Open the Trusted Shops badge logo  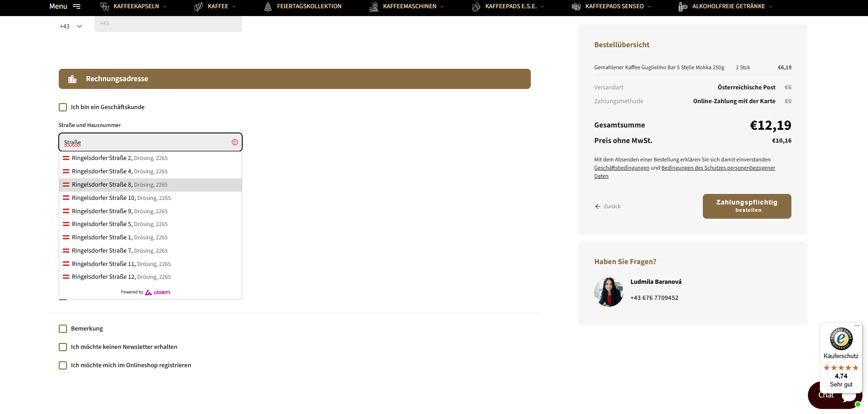[841, 339]
